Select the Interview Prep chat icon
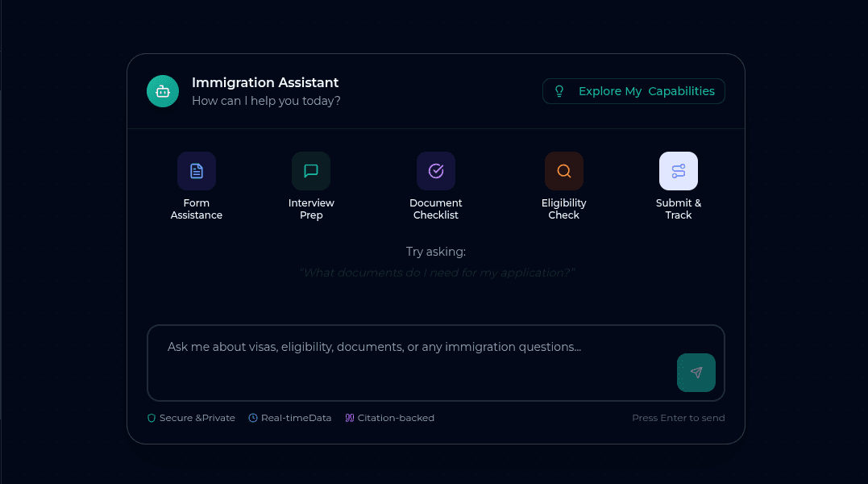The height and width of the screenshot is (484, 868). click(x=311, y=171)
